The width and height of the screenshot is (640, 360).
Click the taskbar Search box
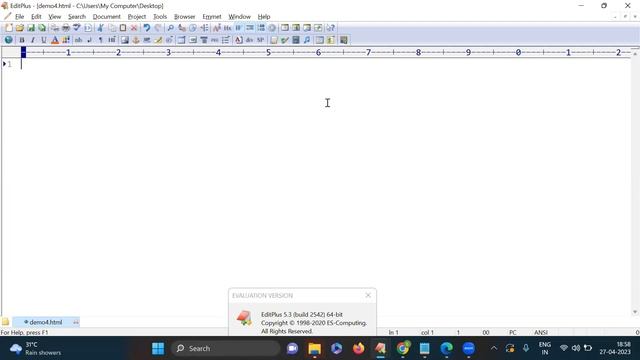tap(225, 348)
